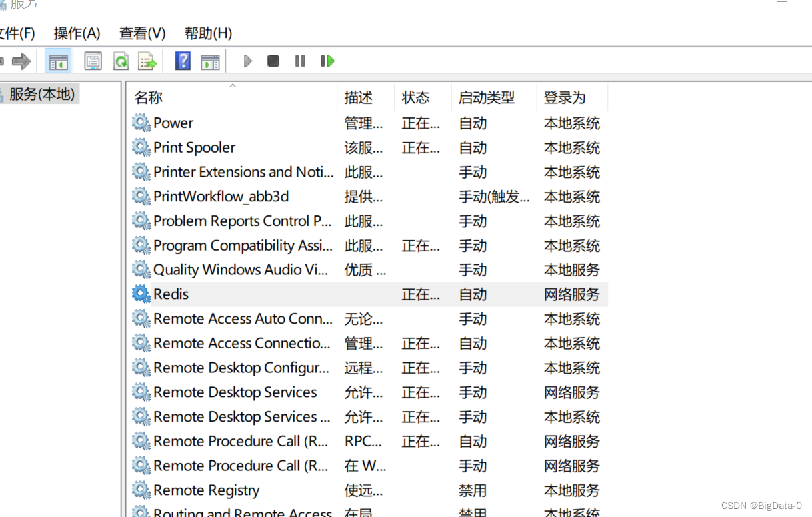Click 手动(触发... in PrintWorkflow_abb3d row
This screenshot has height=517, width=812.
click(494, 197)
